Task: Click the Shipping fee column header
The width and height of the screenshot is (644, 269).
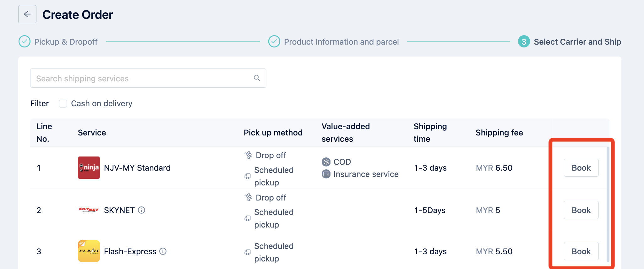Action: point(499,133)
